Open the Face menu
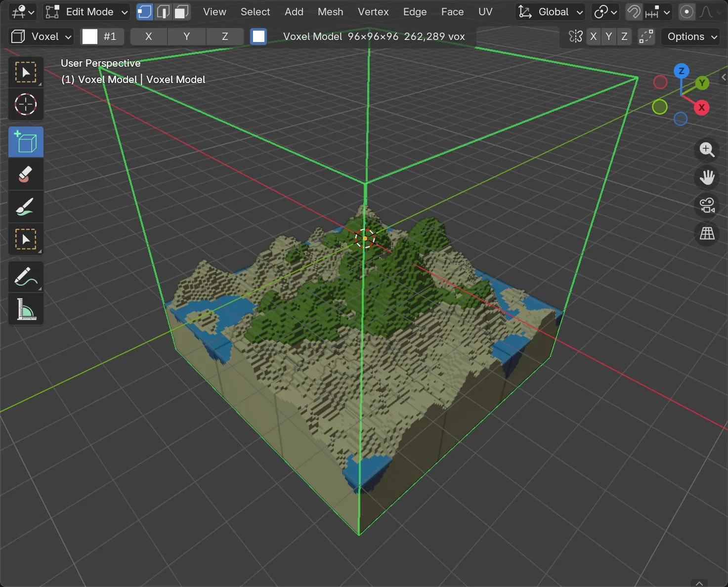This screenshot has height=587, width=728. (x=452, y=12)
